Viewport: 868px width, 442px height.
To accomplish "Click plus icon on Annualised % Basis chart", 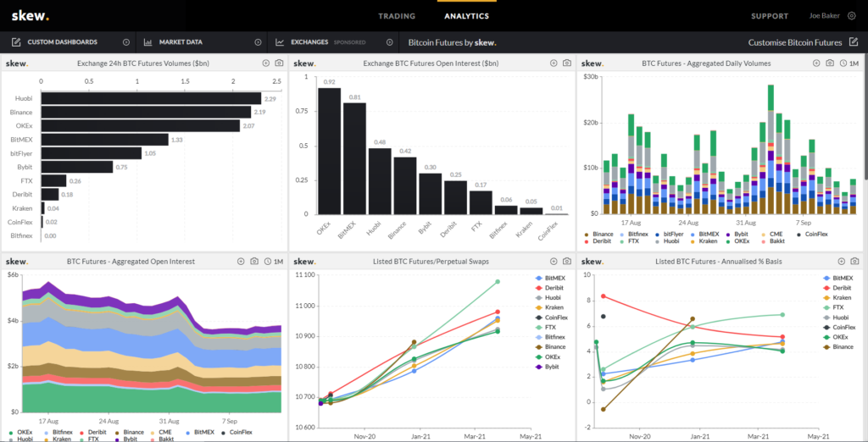I will pos(842,261).
